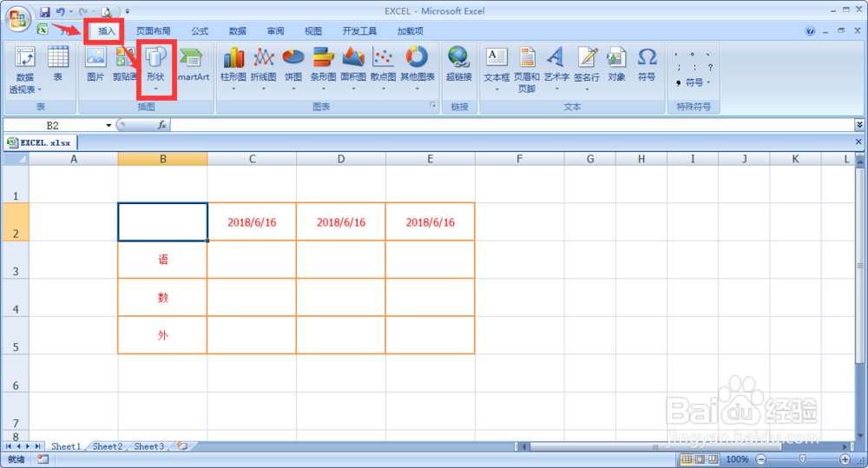Zoom out with the minus button
This screenshot has width=868, height=468.
coord(761,459)
